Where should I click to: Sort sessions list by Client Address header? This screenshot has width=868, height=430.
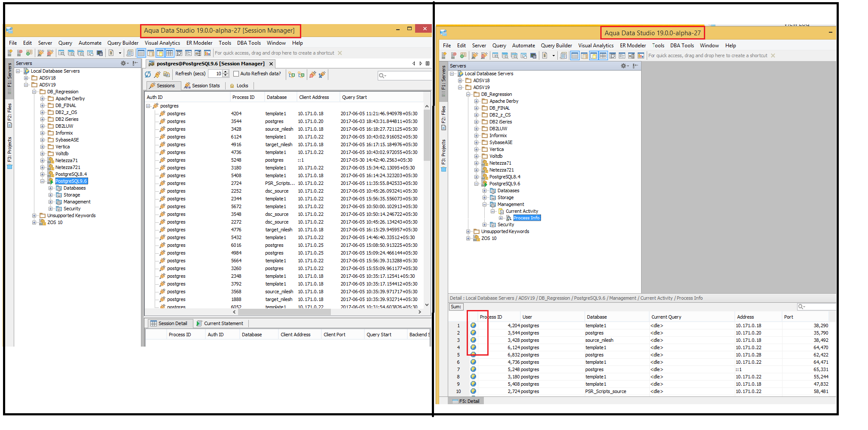[x=318, y=97]
